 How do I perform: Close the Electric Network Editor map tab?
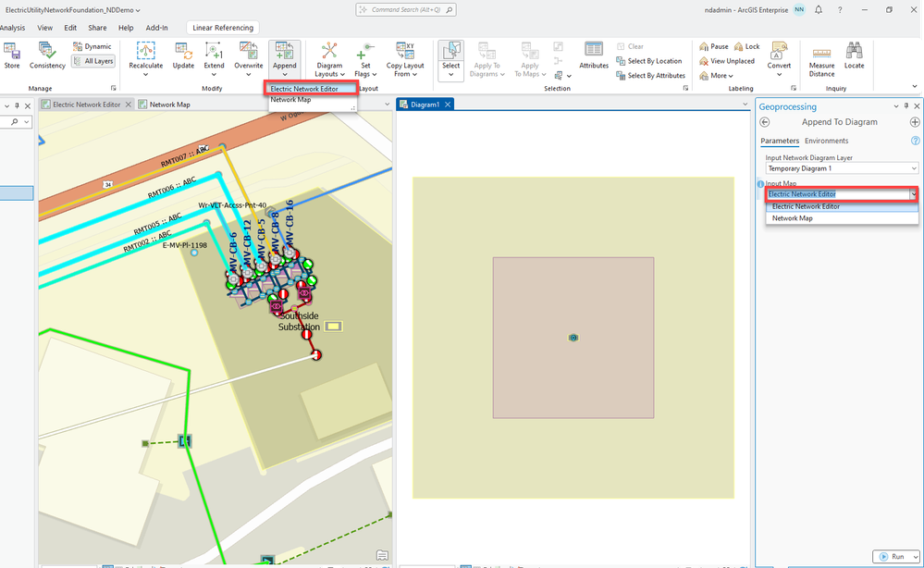tap(128, 105)
